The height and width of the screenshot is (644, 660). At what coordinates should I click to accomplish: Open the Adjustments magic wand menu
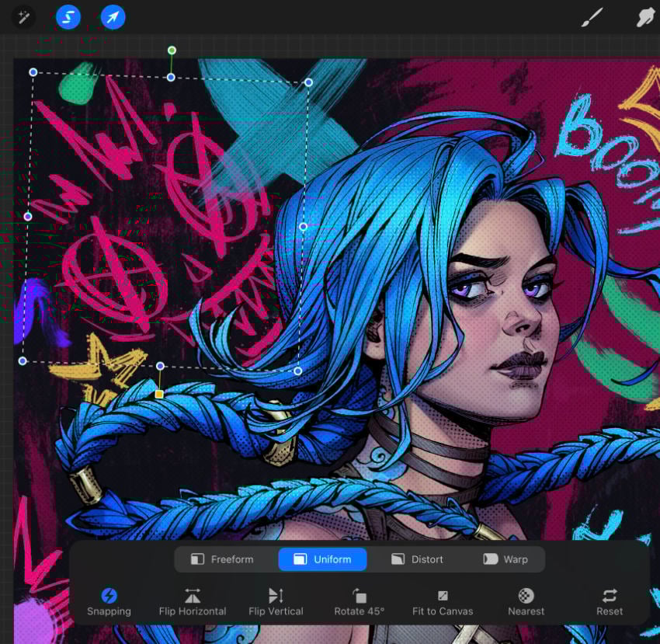point(23,17)
